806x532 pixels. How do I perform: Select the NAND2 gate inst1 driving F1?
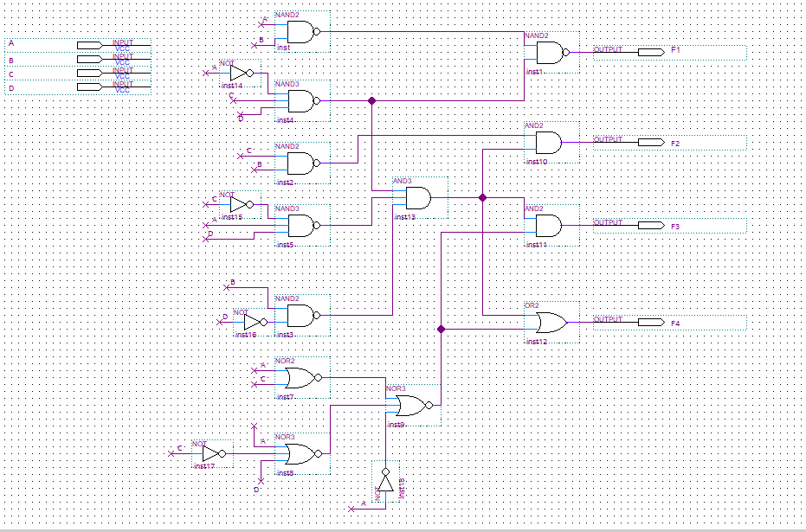(547, 54)
